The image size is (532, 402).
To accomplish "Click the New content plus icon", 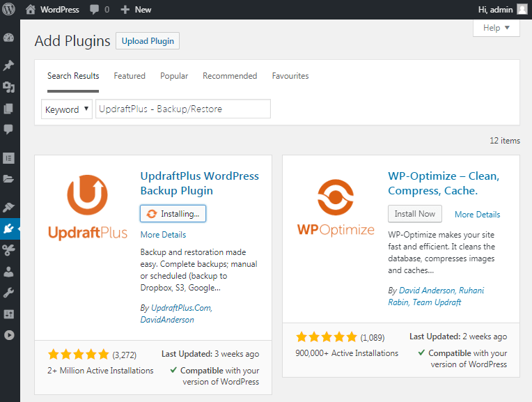I will 125,10.
